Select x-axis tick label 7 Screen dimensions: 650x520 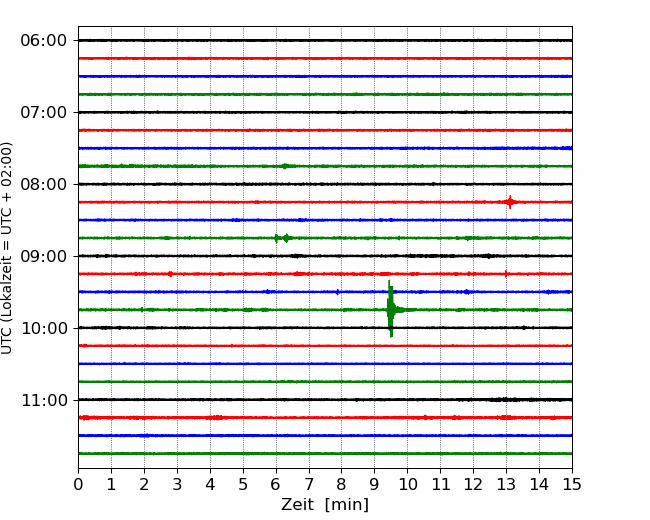[x=309, y=484]
